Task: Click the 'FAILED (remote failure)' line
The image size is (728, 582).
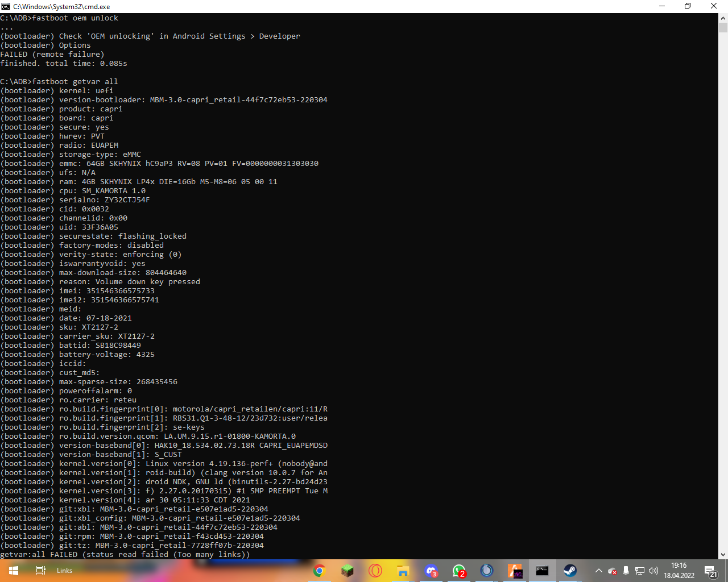Action: [x=52, y=54]
